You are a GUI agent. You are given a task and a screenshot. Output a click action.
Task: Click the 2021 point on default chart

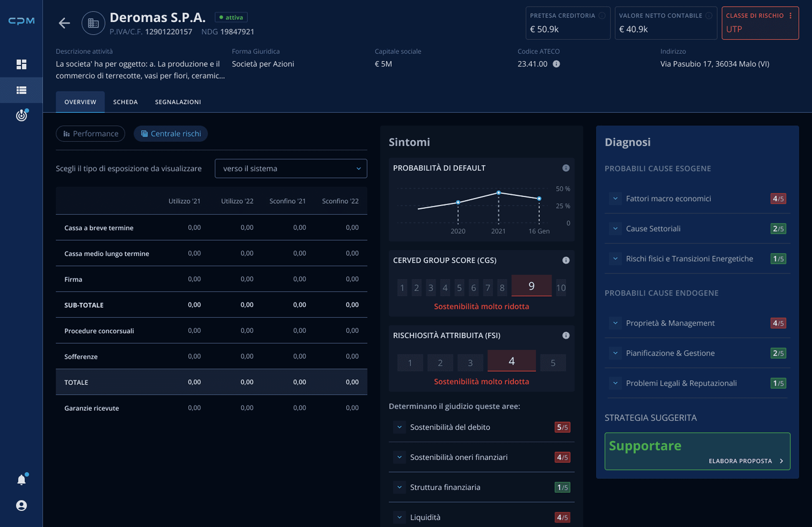tap(498, 193)
